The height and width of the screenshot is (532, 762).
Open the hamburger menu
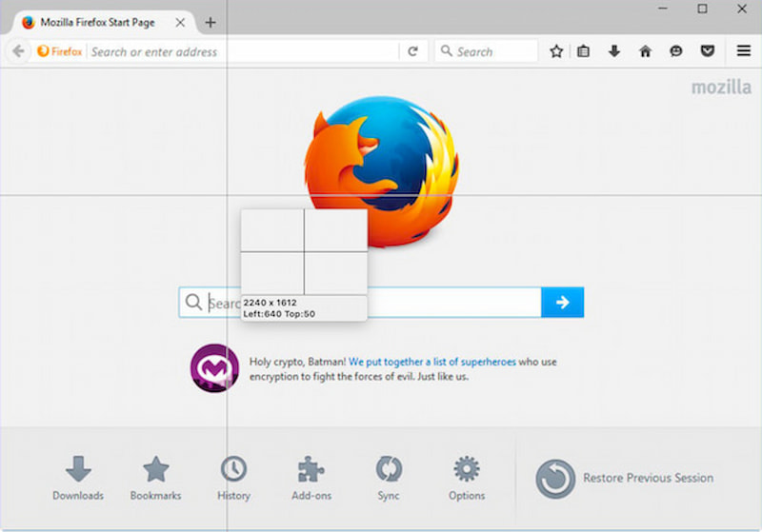pyautogui.click(x=743, y=51)
